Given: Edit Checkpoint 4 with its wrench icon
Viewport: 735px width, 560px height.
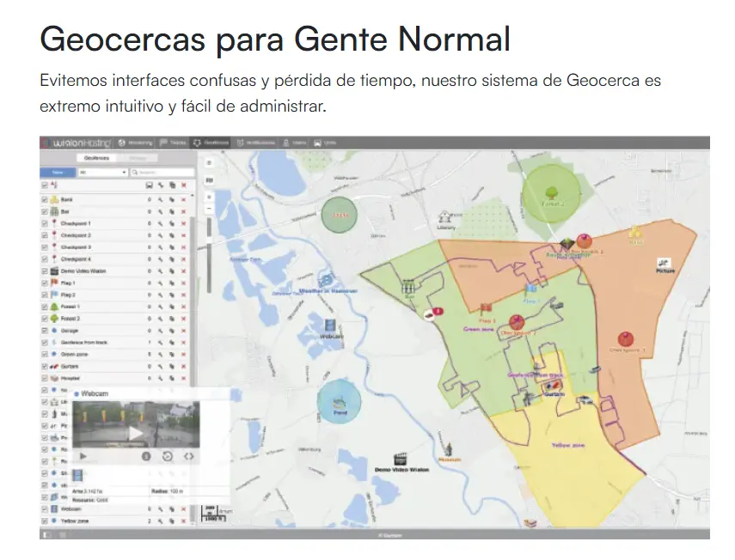Looking at the screenshot, I should 161,259.
